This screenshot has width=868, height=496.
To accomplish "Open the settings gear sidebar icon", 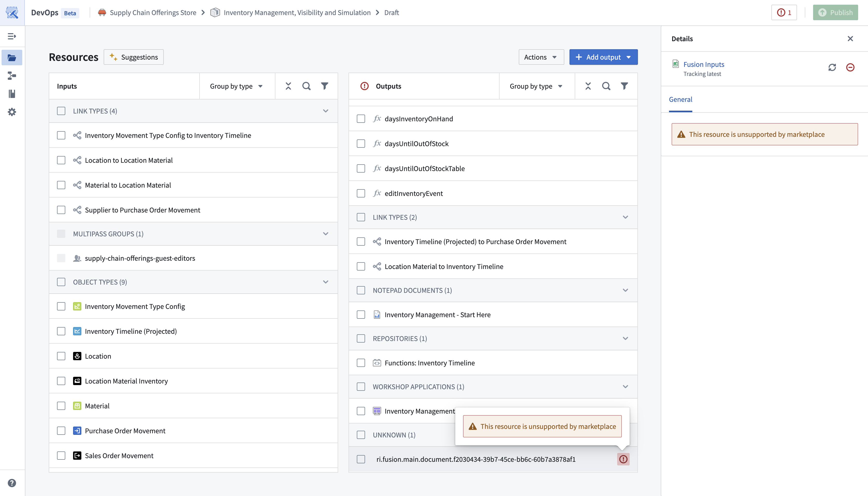I will click(x=12, y=112).
